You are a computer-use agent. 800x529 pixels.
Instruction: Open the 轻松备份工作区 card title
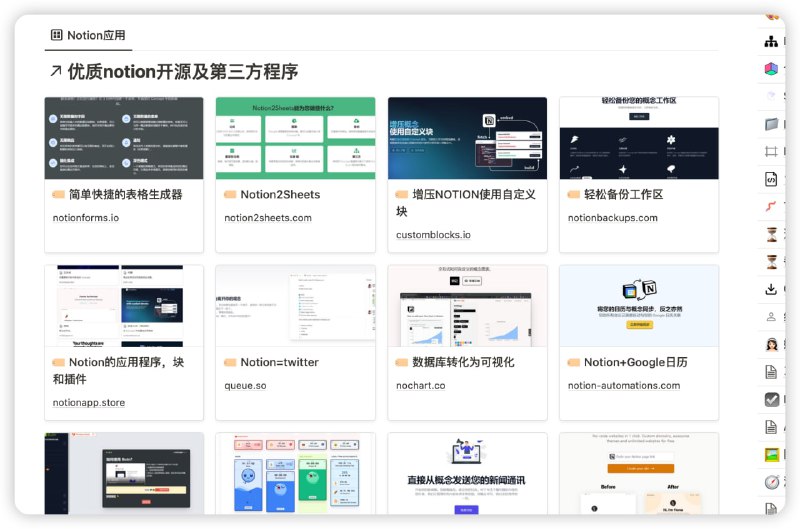[x=623, y=194]
